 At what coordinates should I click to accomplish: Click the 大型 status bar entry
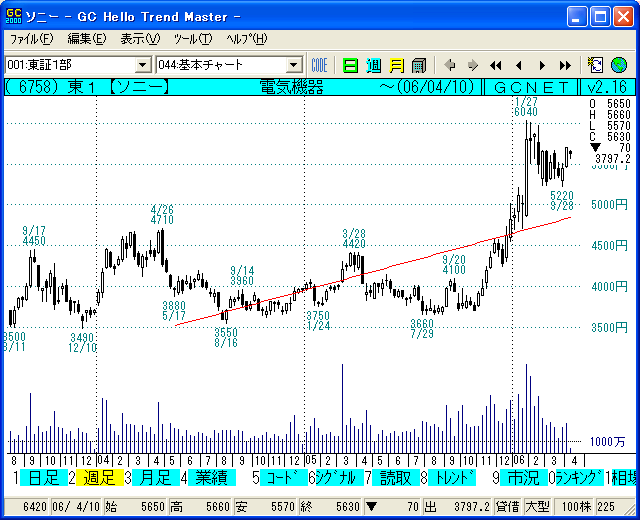tap(538, 507)
